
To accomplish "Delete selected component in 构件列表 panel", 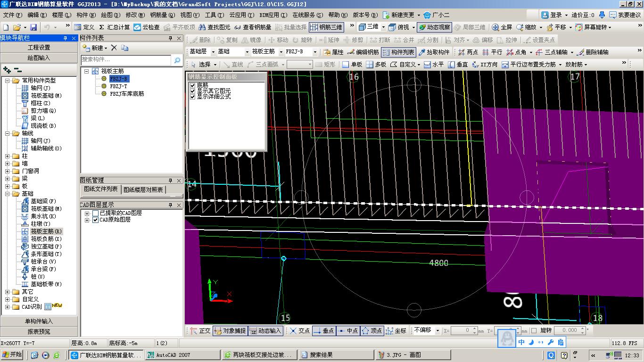I will pos(114,48).
